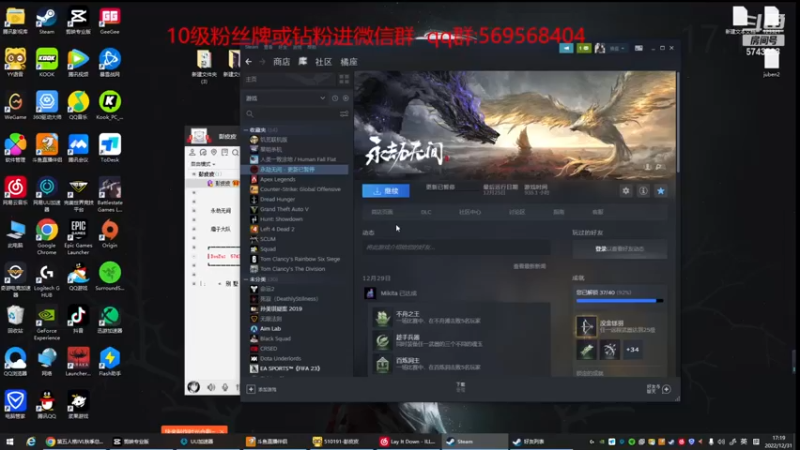The image size is (800, 450).
Task: Toggle Steam library grid view icon
Action: click(x=344, y=79)
